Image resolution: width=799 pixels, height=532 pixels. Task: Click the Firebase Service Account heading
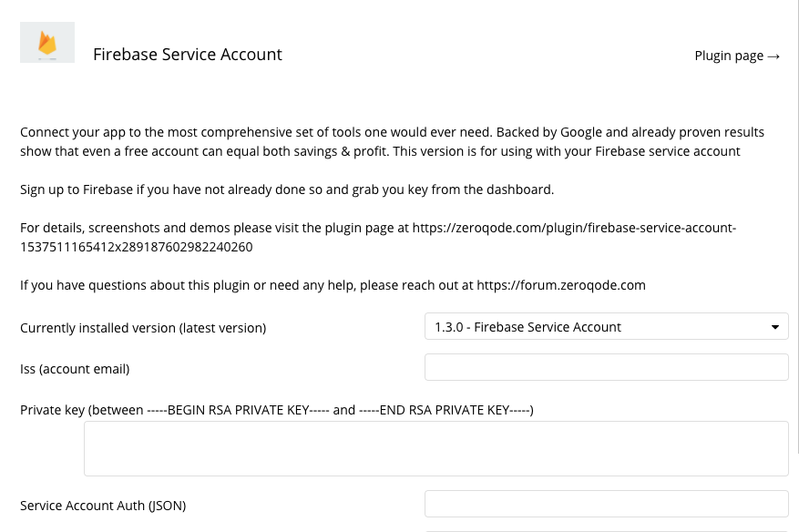coord(188,54)
